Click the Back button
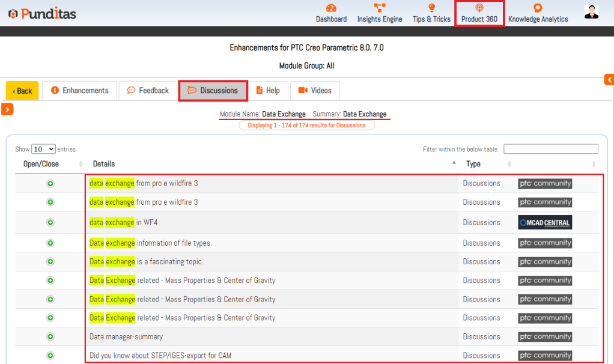 tap(22, 91)
